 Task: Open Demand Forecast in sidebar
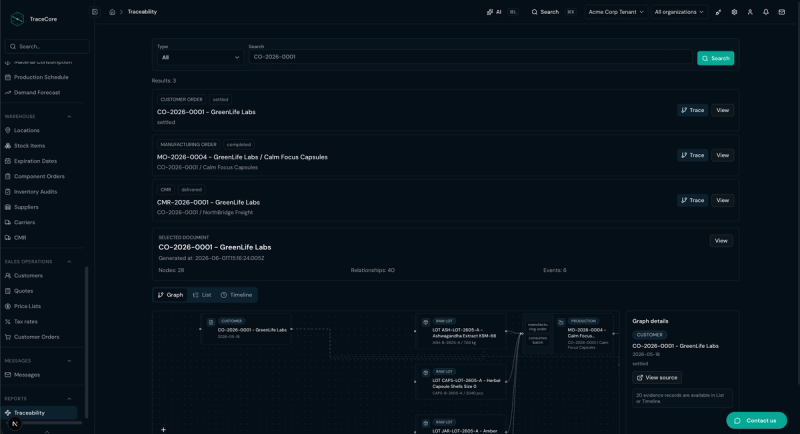pos(37,92)
